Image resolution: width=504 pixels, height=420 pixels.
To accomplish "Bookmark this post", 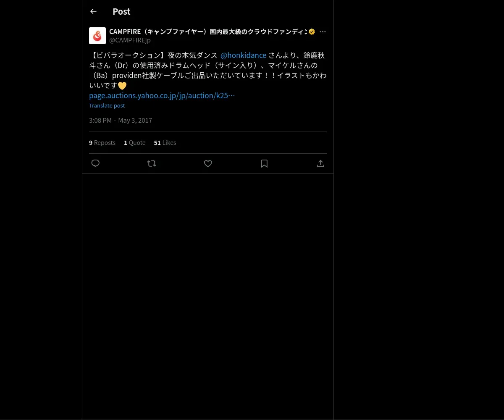I will coord(264,163).
